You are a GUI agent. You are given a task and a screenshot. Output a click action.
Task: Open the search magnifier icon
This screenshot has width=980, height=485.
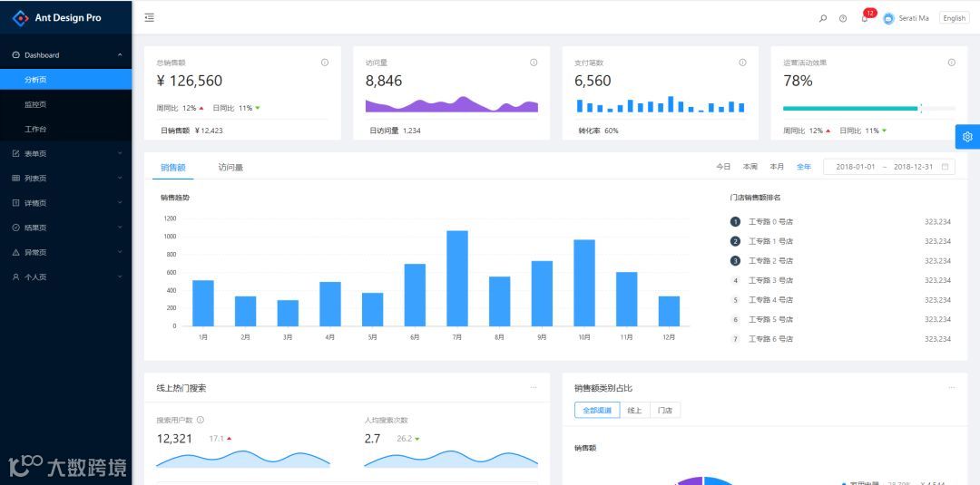(823, 18)
